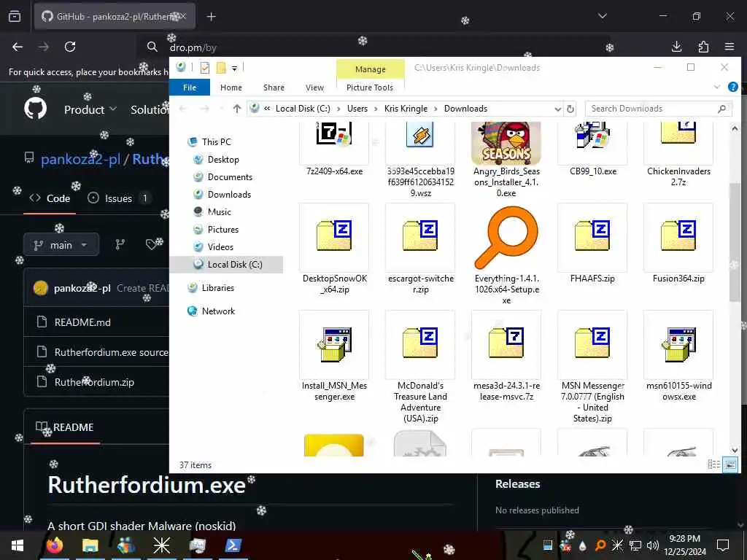Image resolution: width=747 pixels, height=560 pixels.
Task: Click the Explorer back arrow
Action: click(x=183, y=109)
